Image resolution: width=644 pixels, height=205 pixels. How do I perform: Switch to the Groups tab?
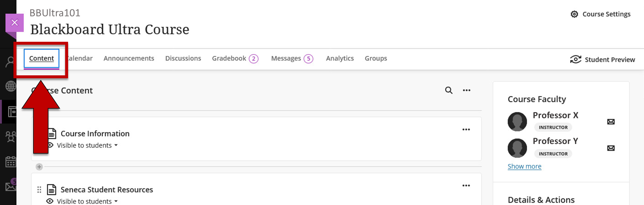(376, 58)
